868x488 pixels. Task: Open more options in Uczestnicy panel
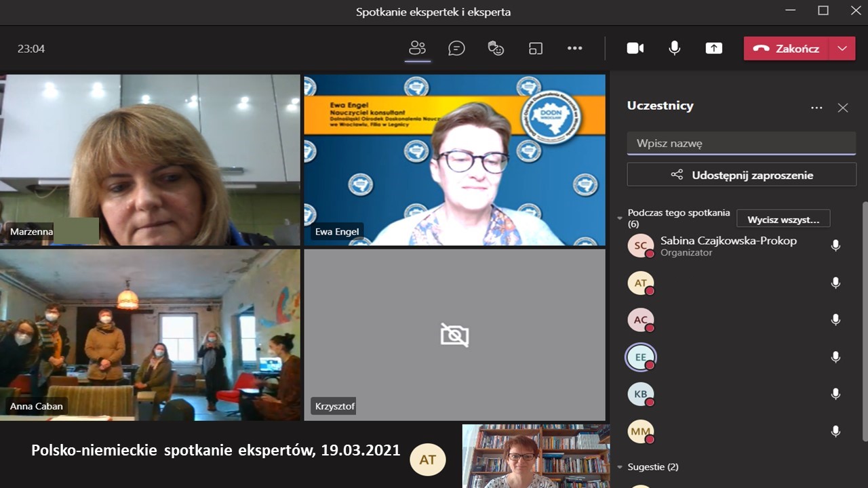coord(816,108)
